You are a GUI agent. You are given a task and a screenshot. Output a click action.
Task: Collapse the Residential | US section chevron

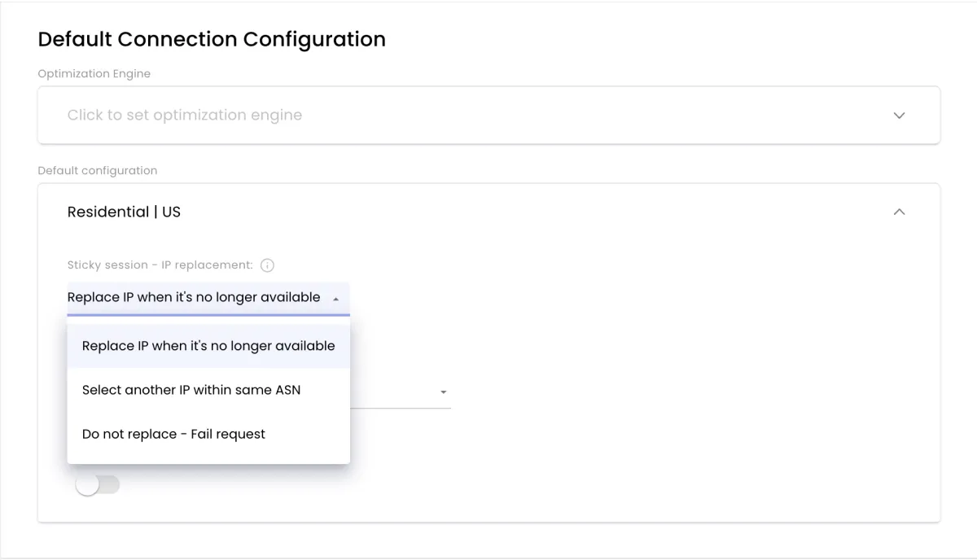click(900, 212)
